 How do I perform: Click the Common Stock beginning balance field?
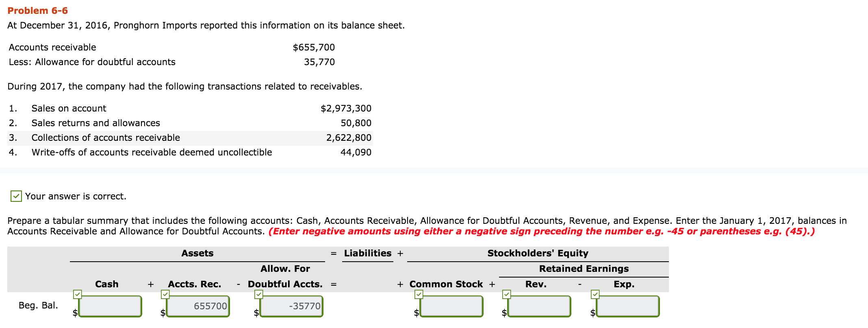(451, 306)
